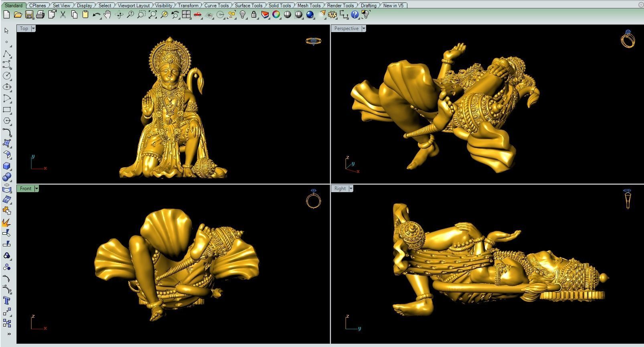Click the padlock Lock objects icon
Screen dimensions: 644x347
click(254, 14)
